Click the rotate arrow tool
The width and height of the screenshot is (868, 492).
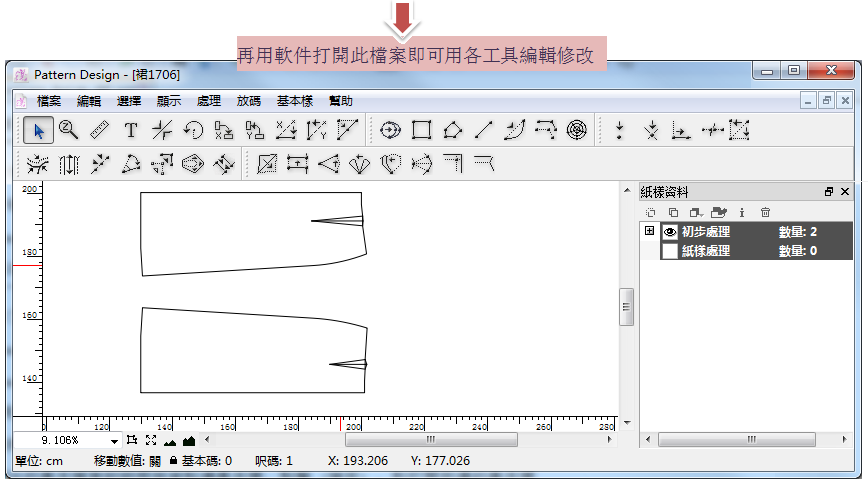[193, 130]
